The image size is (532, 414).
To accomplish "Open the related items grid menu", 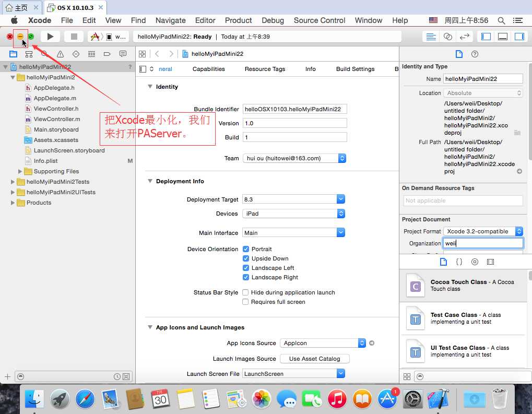I will [x=143, y=54].
